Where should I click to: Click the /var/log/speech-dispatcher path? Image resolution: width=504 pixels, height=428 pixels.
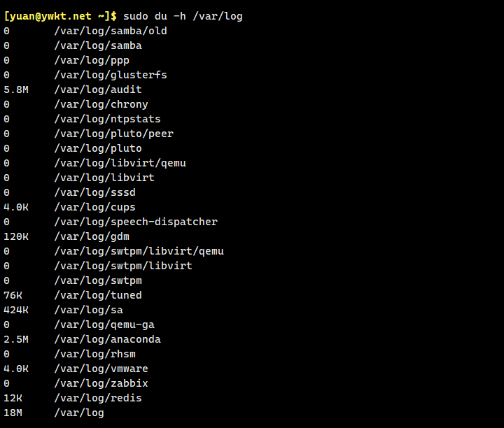(x=136, y=222)
